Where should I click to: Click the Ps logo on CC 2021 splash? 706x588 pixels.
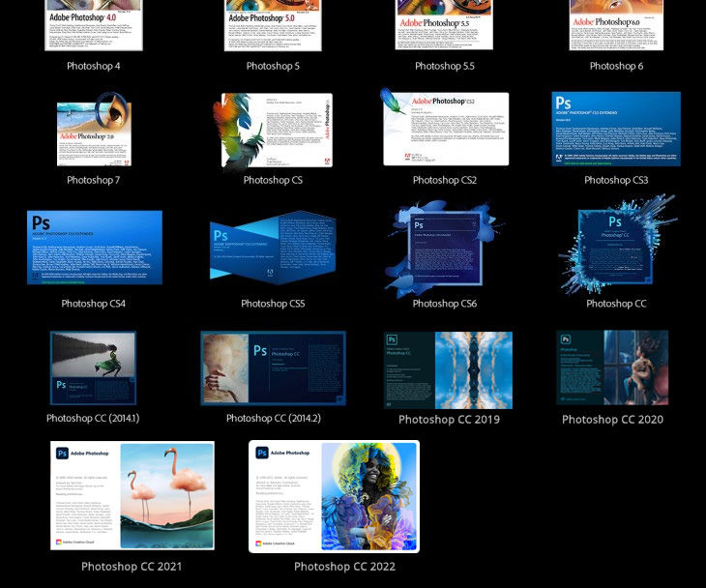click(62, 453)
